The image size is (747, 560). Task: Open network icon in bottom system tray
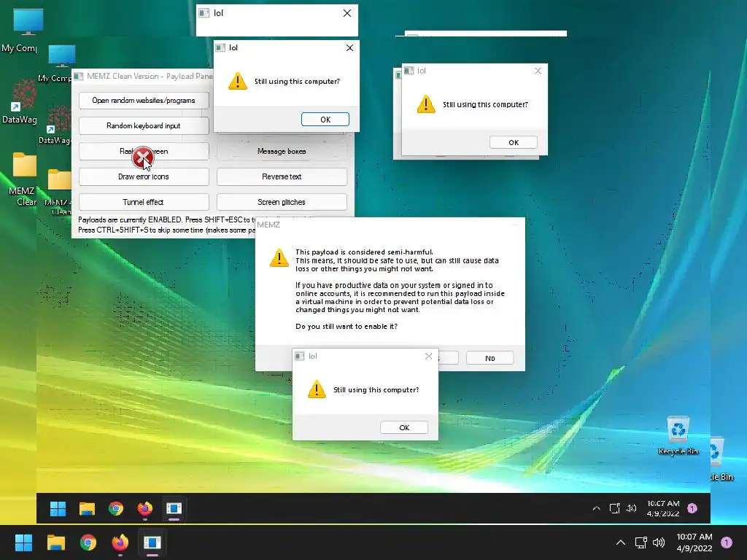point(640,542)
